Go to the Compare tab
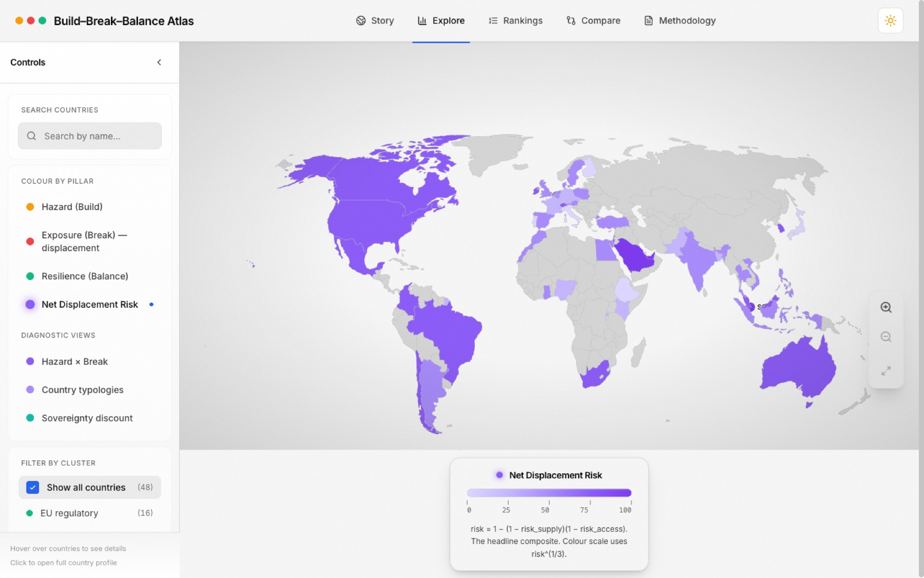This screenshot has width=924, height=578. pyautogui.click(x=593, y=21)
